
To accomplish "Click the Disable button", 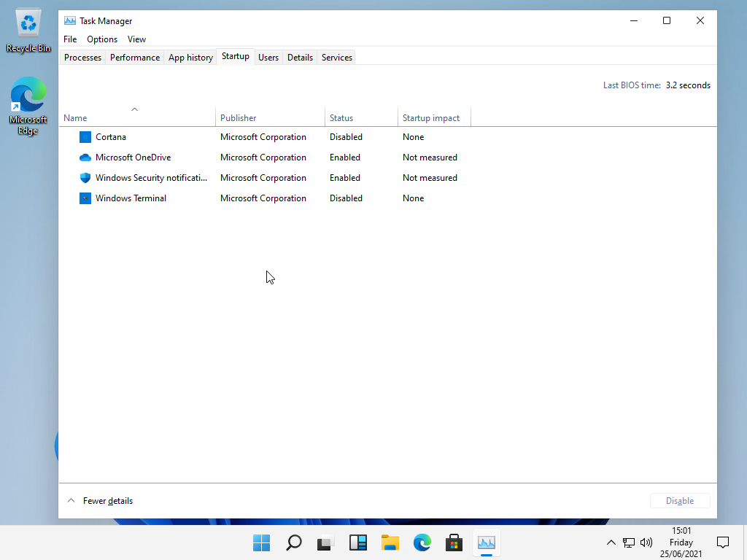I will click(x=679, y=501).
